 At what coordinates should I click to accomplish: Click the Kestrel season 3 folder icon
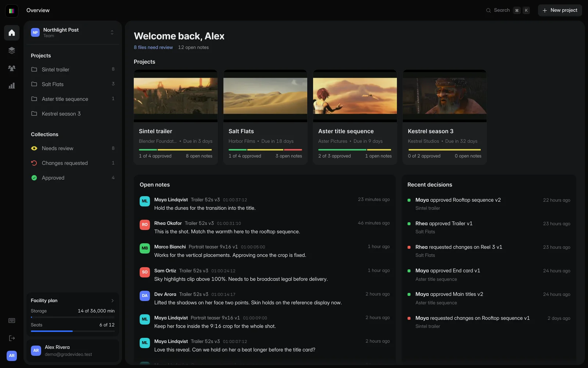click(34, 113)
